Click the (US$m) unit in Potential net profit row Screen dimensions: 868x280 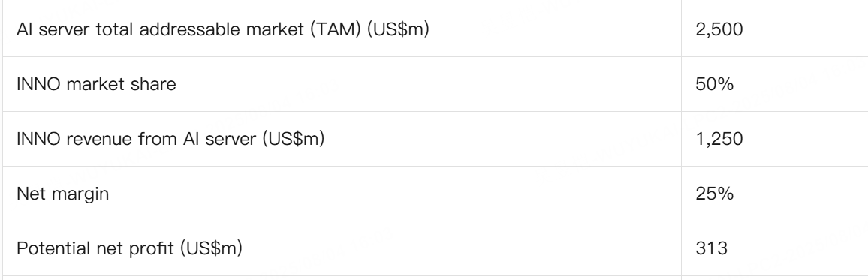(211, 248)
